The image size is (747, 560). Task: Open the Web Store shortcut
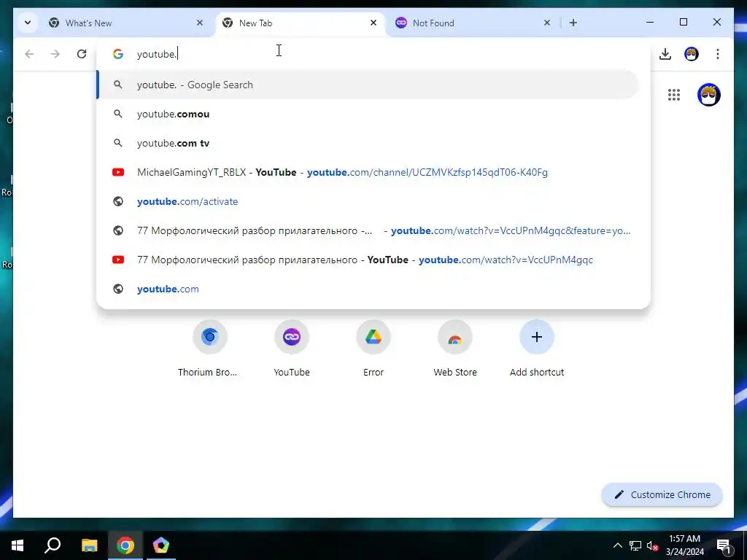[455, 348]
